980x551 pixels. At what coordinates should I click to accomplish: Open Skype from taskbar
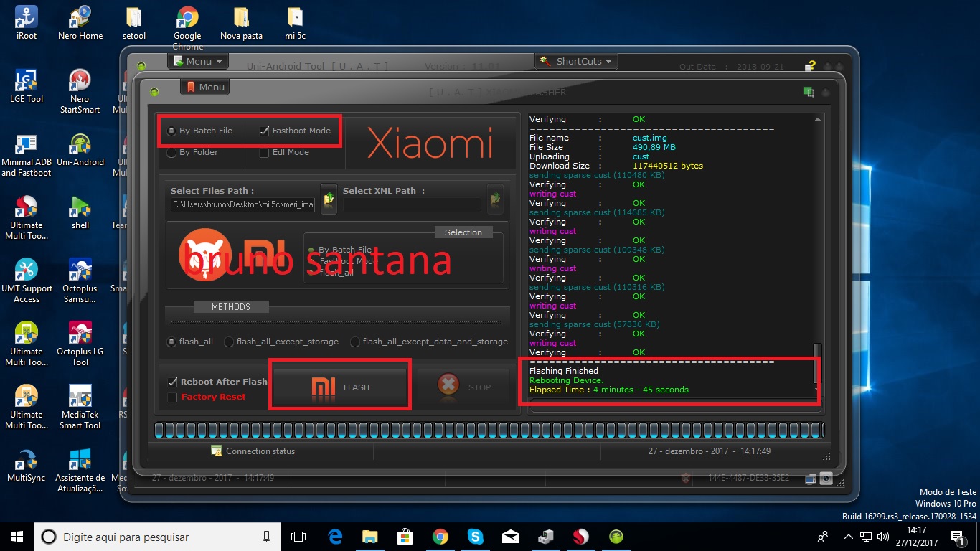(475, 537)
